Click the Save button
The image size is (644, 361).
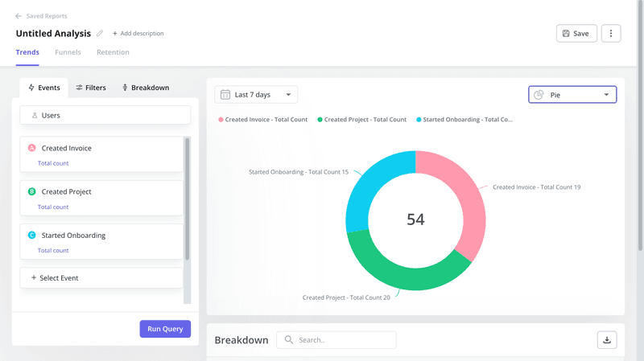point(576,33)
